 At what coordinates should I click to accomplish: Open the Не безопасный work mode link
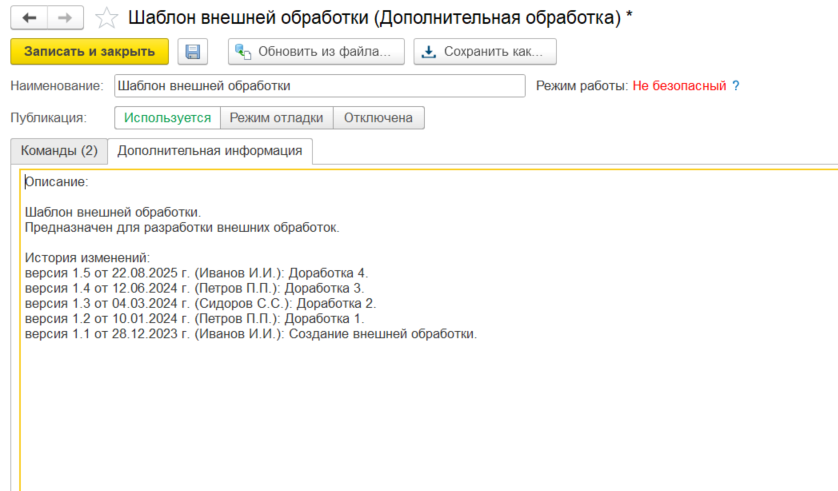click(679, 86)
